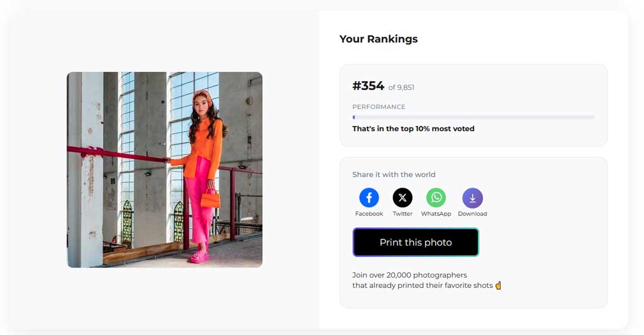Click the 'Share it with the world' text

tap(394, 174)
